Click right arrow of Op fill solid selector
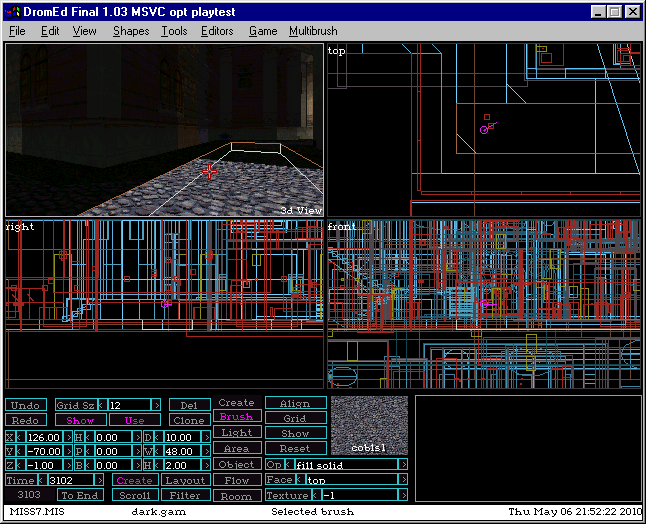The height and width of the screenshot is (524, 646). [x=403, y=465]
